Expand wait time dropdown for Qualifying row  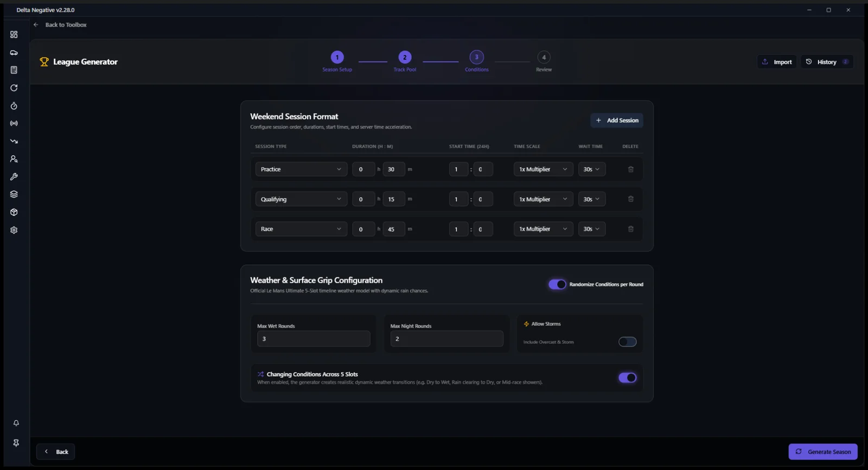pos(591,199)
